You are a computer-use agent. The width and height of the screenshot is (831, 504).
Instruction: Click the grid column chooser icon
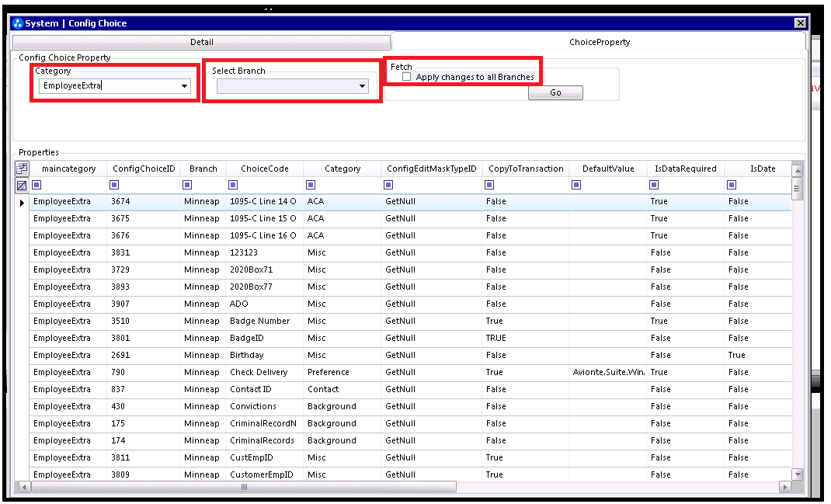click(x=22, y=169)
